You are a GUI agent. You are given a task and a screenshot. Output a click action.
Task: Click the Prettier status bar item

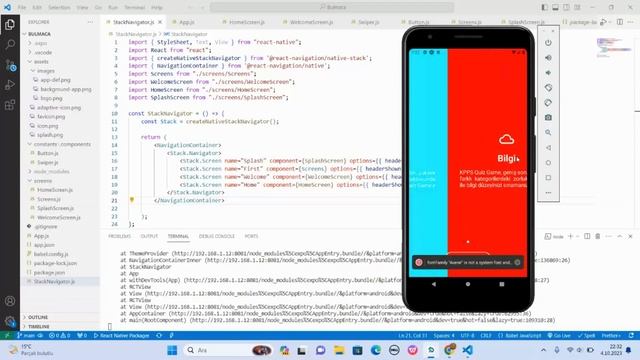pyautogui.click(x=611, y=336)
